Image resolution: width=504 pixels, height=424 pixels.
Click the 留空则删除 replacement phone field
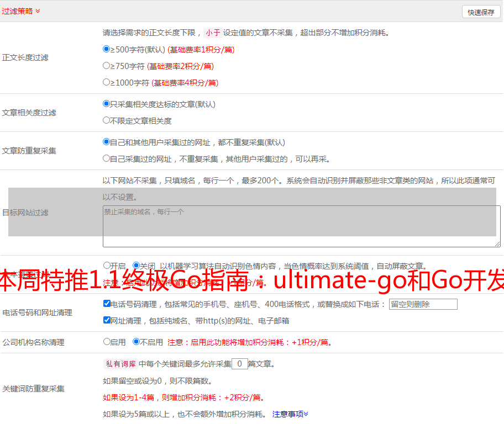(x=423, y=304)
